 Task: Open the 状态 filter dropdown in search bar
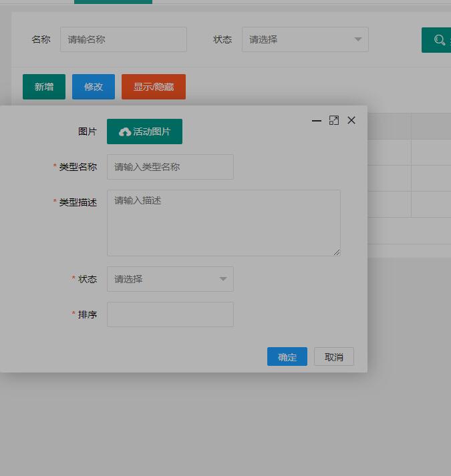tap(305, 39)
